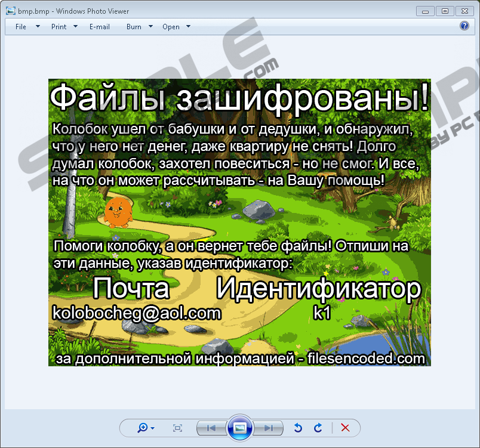Open the Help question mark icon

[464, 26]
